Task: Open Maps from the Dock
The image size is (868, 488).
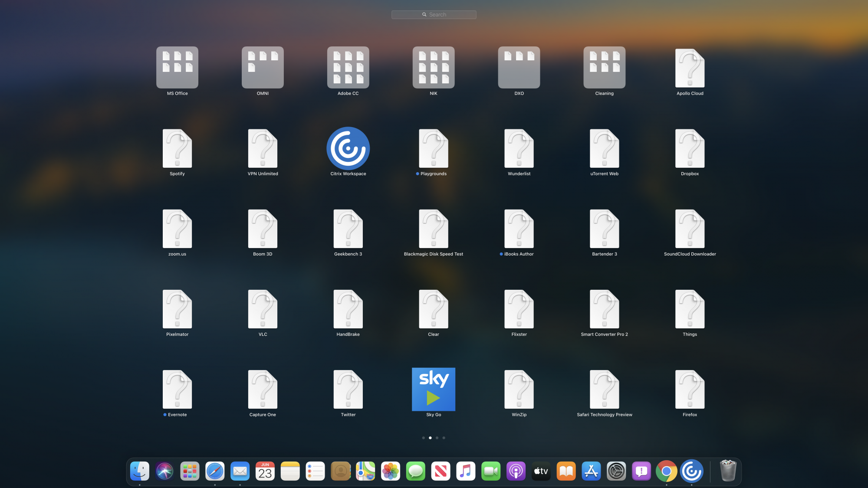Action: click(x=365, y=471)
